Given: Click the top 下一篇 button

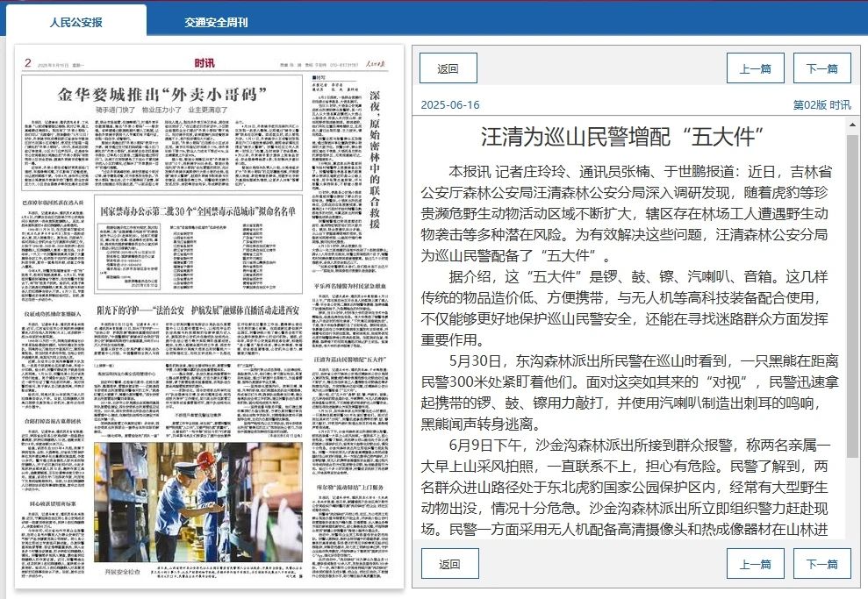Looking at the screenshot, I should [822, 68].
